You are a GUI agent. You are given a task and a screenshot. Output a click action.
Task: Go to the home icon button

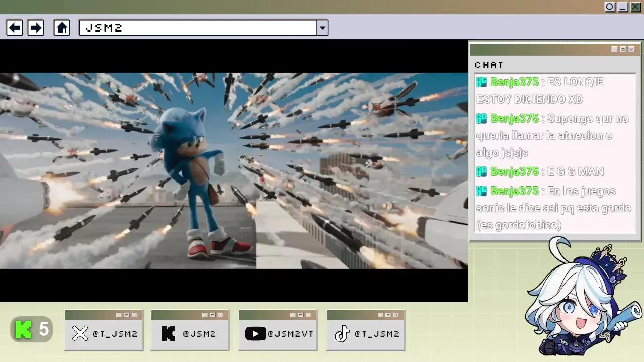coord(62,28)
